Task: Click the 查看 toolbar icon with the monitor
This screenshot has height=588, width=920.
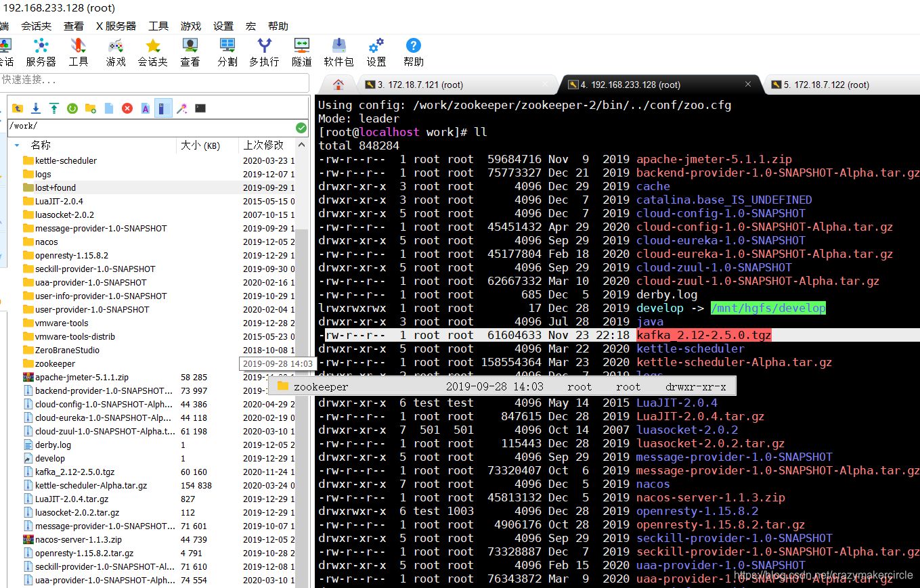Action: 190,52
